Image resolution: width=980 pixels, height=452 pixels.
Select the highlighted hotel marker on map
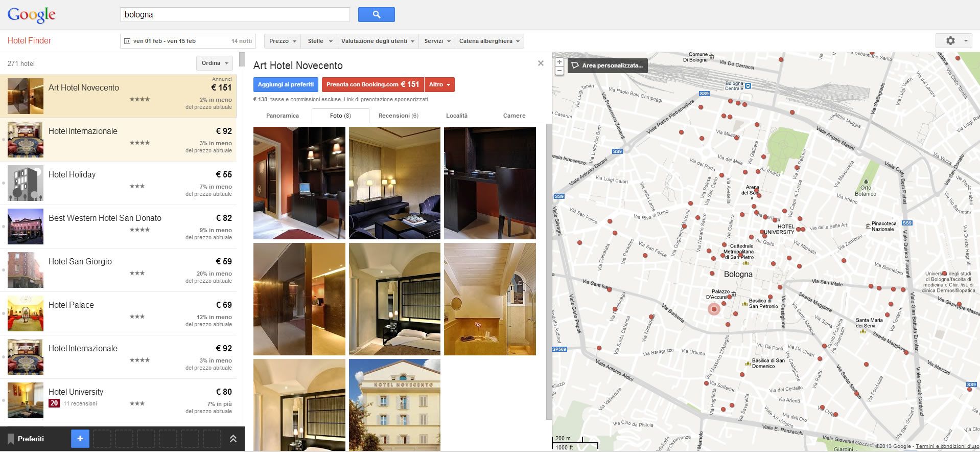[x=714, y=309]
